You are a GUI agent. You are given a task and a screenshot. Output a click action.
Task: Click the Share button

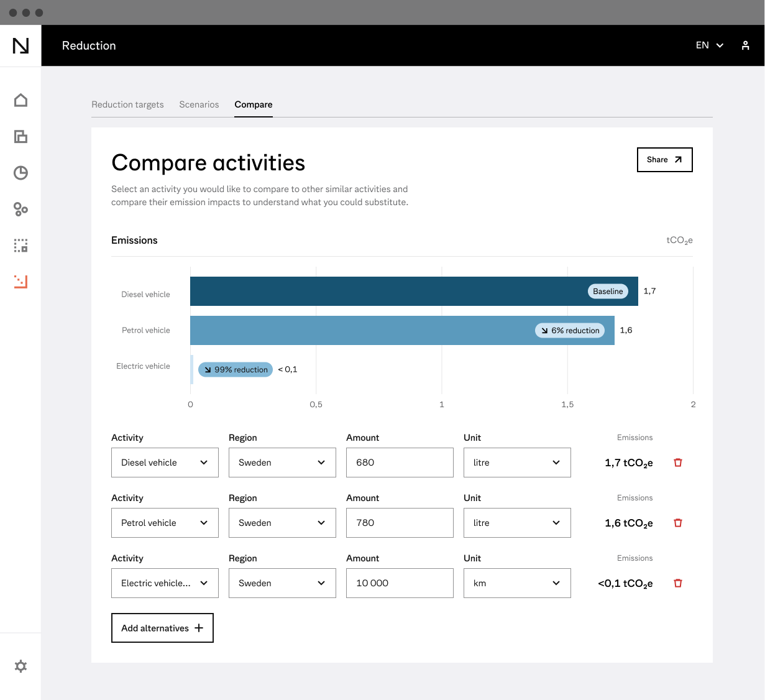pyautogui.click(x=665, y=160)
